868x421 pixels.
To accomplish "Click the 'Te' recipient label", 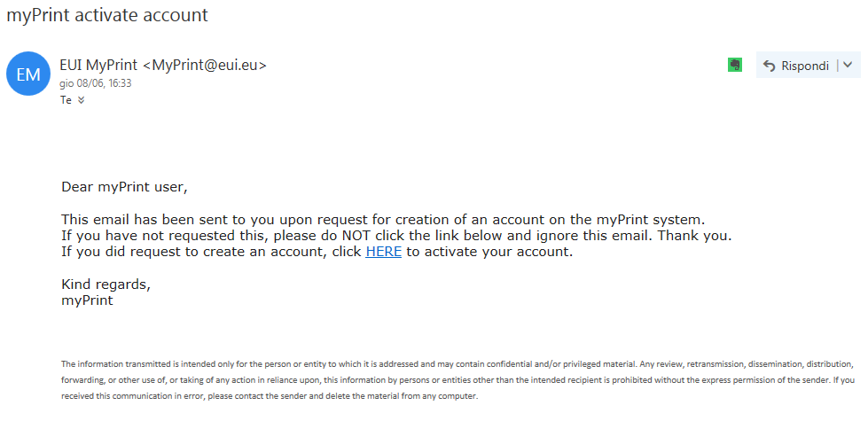I will [66, 100].
